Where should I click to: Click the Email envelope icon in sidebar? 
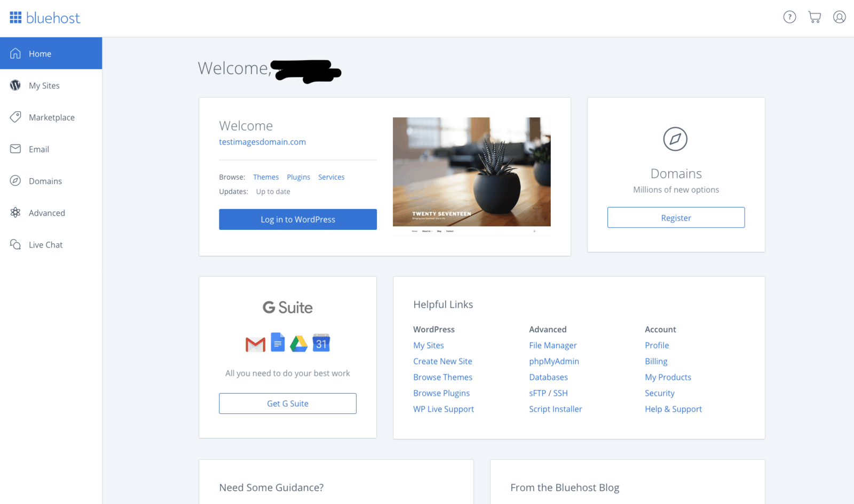point(15,149)
